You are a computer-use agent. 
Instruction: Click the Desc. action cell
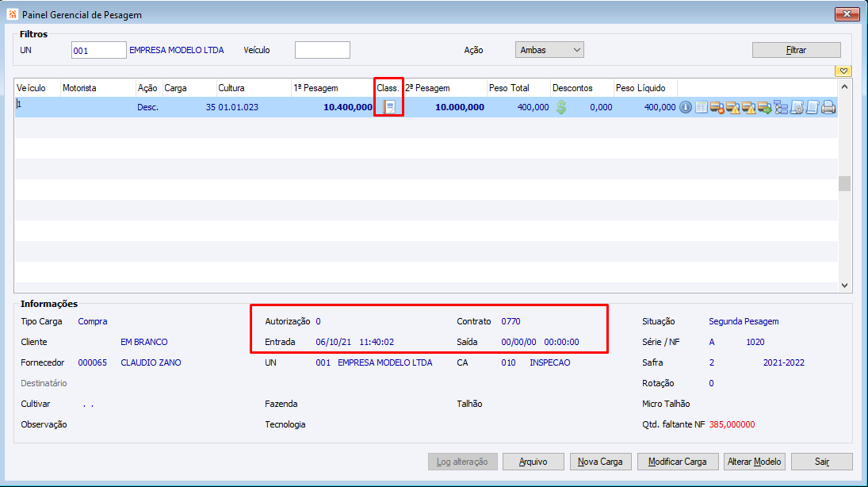147,107
